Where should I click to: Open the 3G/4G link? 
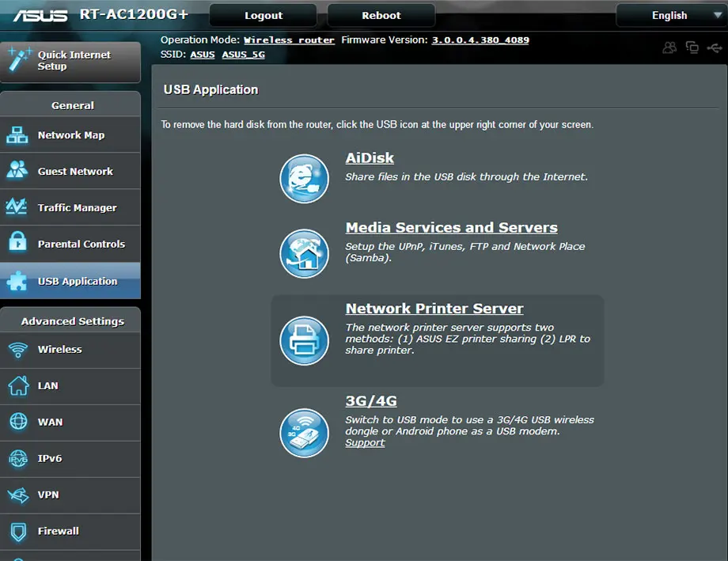tap(371, 400)
